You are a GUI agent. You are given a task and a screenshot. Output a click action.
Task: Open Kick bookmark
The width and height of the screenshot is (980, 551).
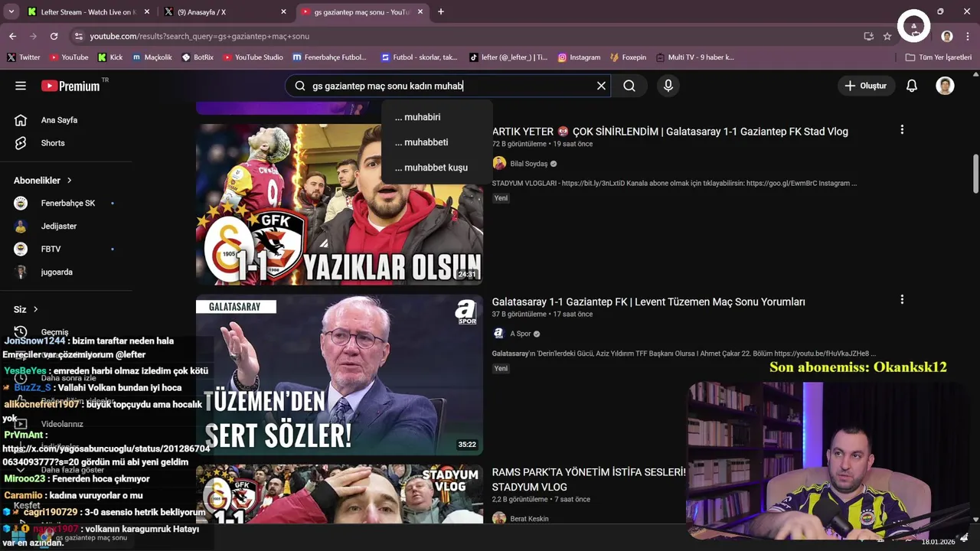click(109, 57)
